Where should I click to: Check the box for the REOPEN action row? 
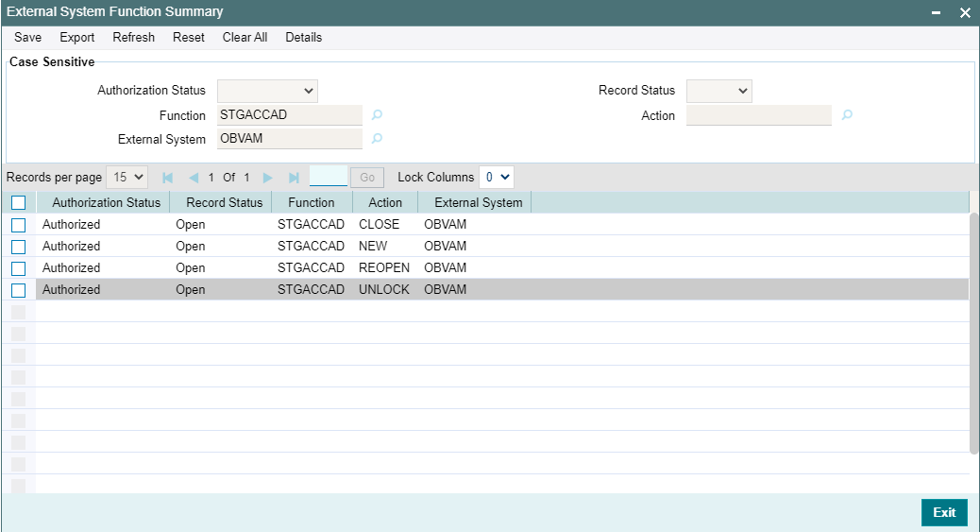click(19, 268)
